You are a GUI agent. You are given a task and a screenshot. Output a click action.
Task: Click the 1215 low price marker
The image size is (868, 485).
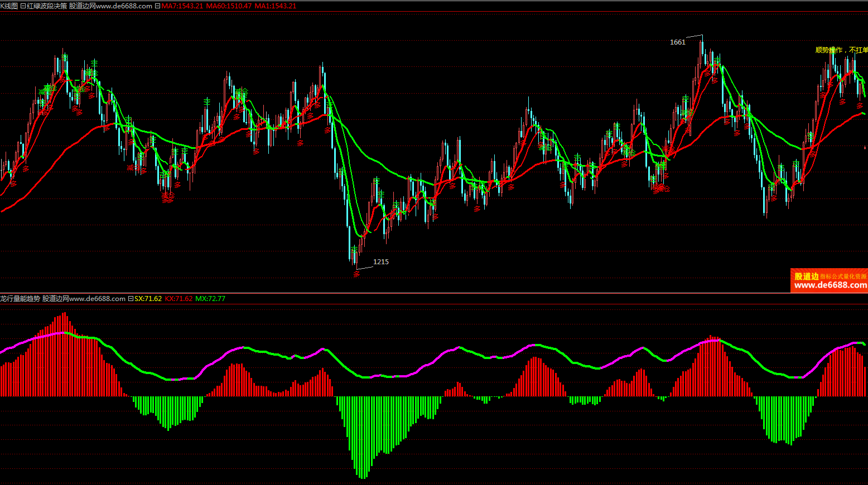click(381, 262)
